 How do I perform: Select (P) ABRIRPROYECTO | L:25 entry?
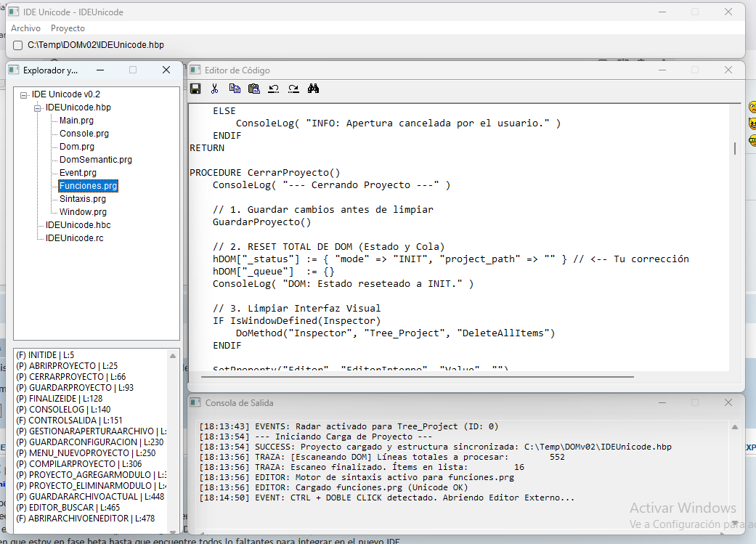pyautogui.click(x=67, y=366)
